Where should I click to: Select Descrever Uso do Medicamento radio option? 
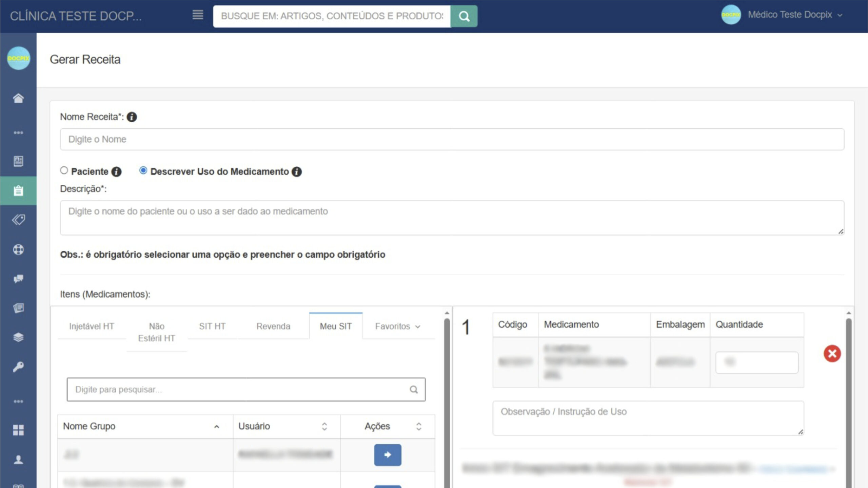click(143, 170)
